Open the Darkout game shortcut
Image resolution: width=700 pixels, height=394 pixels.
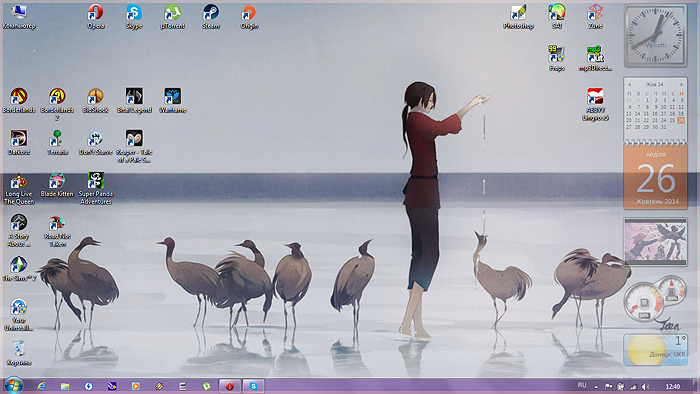(19, 142)
